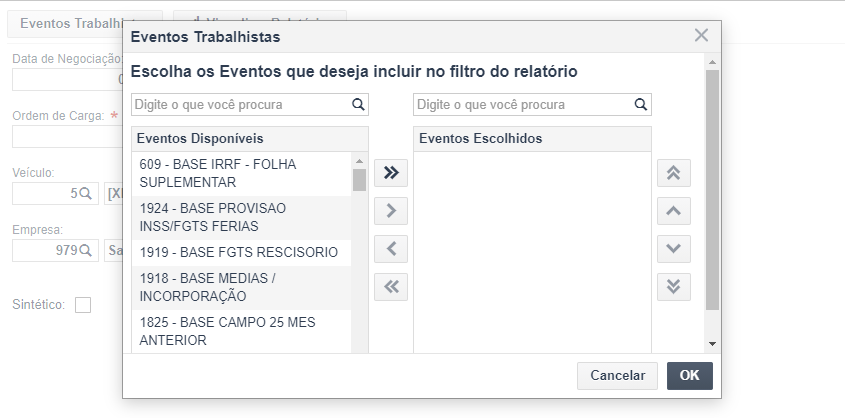Move chosen event to bottom of list

coord(674,287)
